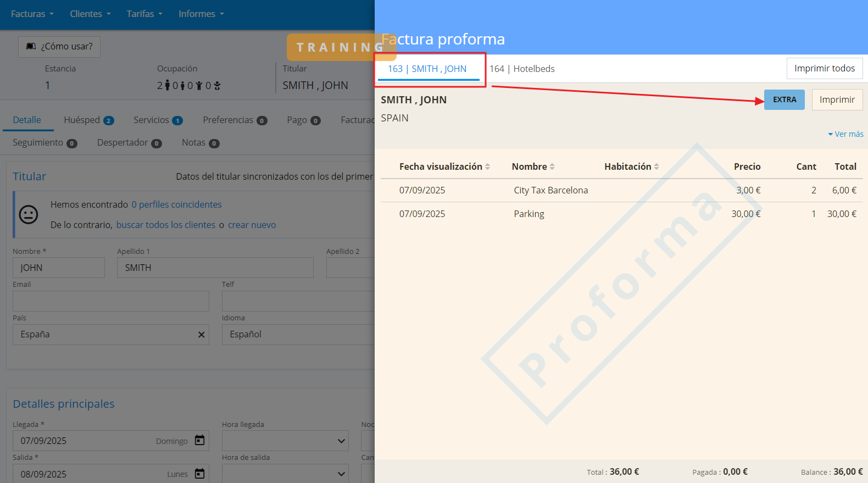Click Imprimir todos button
The height and width of the screenshot is (483, 868).
[824, 68]
